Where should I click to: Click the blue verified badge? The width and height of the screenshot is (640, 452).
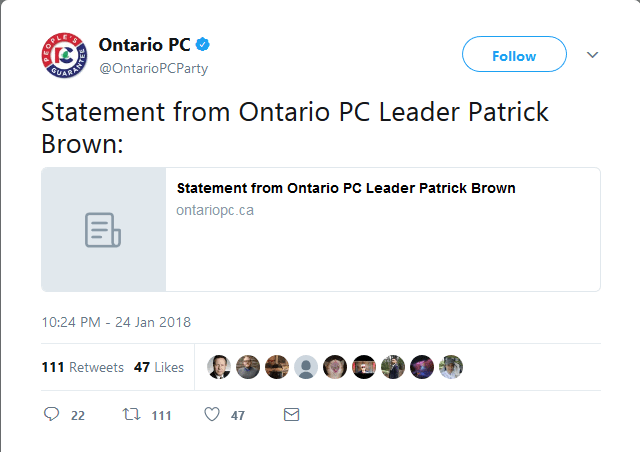click(202, 45)
